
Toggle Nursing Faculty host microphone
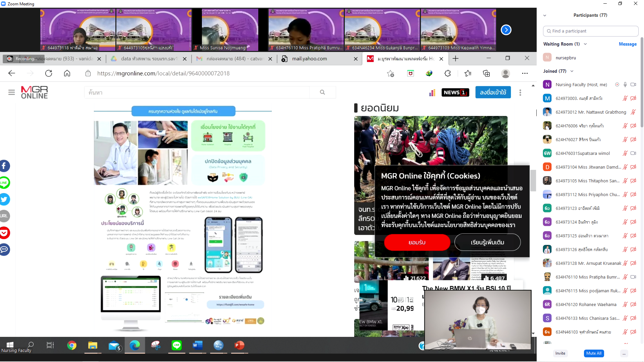click(625, 85)
